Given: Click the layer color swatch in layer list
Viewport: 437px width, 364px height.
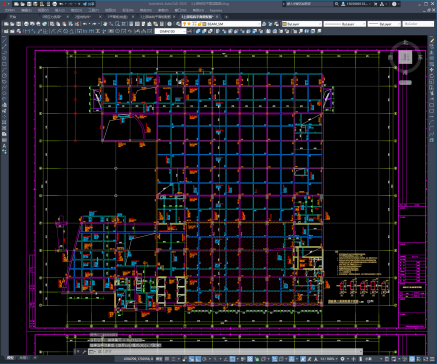Looking at the screenshot, I should tap(204, 24).
